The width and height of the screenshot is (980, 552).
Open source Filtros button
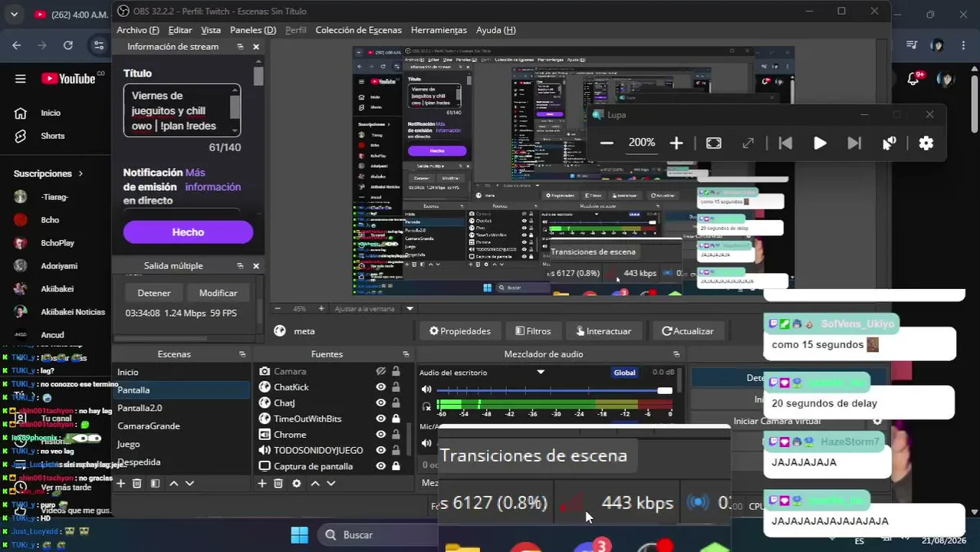[533, 331]
